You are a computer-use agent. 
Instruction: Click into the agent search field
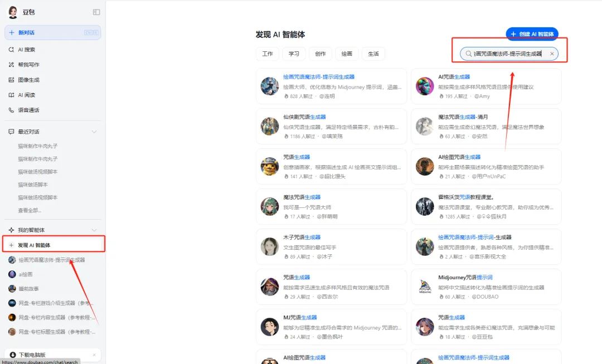(509, 54)
